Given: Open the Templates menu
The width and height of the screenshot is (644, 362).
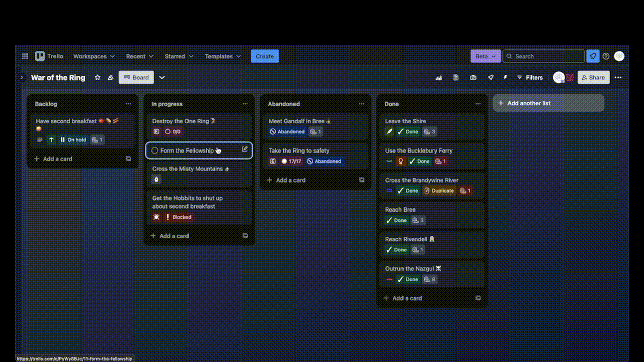Looking at the screenshot, I should coord(223,56).
